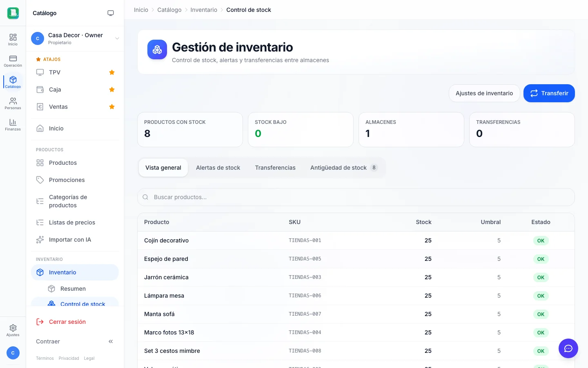The width and height of the screenshot is (588, 368).
Task: Click the Espejo de pared row
Action: pyautogui.click(x=356, y=259)
